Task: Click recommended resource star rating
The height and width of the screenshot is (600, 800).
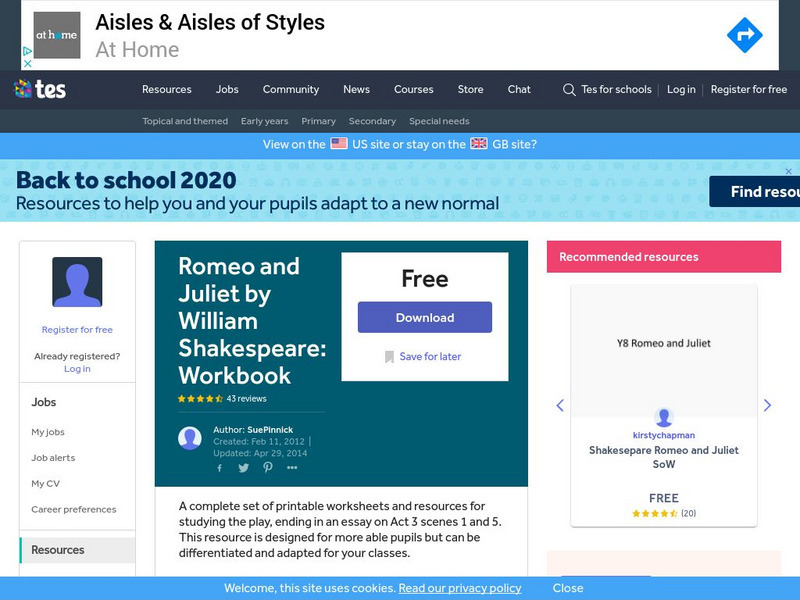Action: (x=655, y=513)
